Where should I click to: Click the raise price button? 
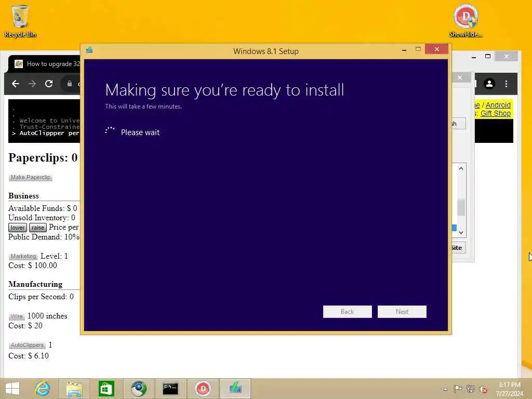tap(37, 228)
